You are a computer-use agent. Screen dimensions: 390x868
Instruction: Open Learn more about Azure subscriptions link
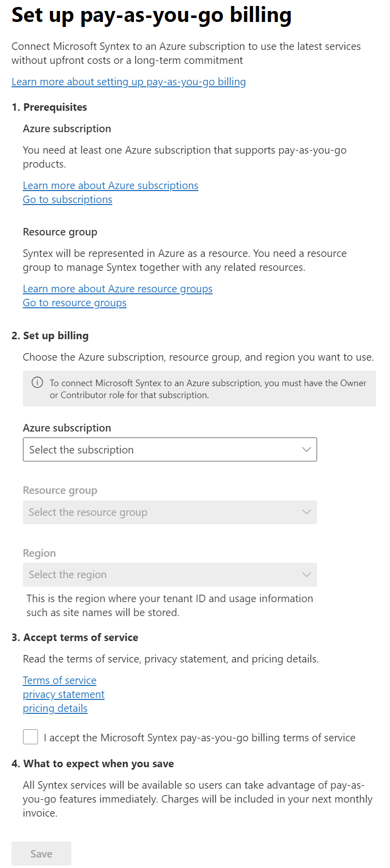[110, 186]
